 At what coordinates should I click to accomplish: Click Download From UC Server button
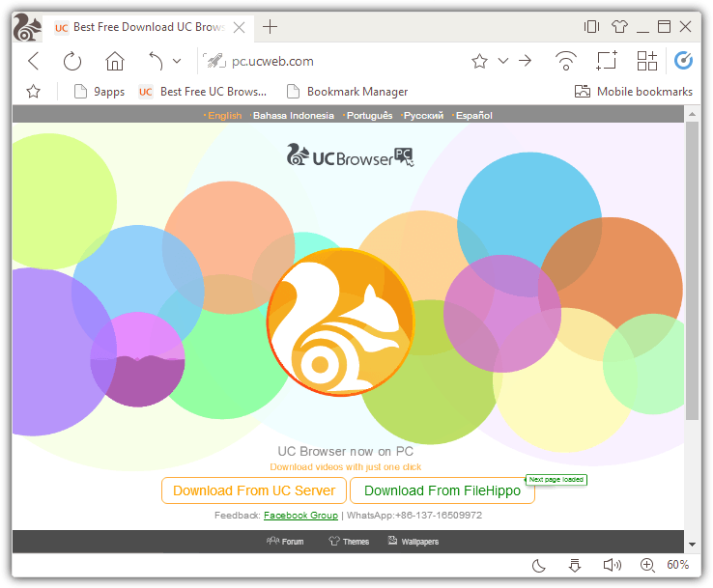(x=254, y=490)
